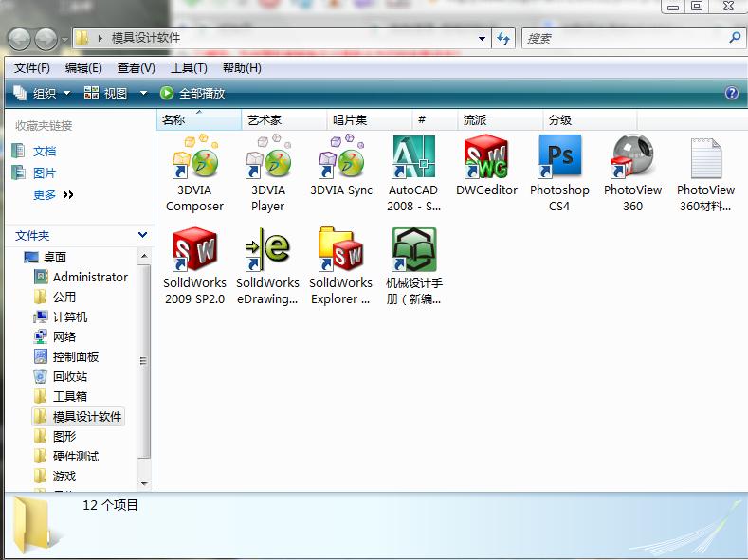Sort by the 流派 column header
748x560 pixels.
click(500, 119)
